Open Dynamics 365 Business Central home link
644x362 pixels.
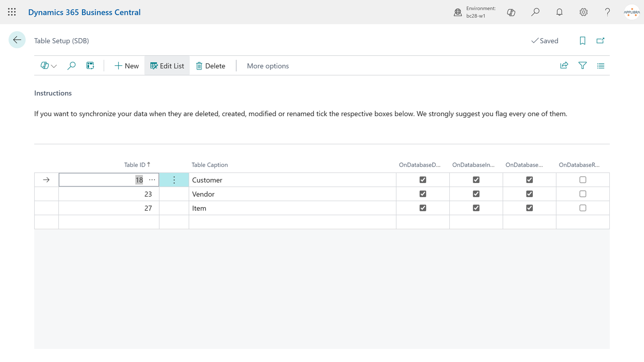(x=85, y=12)
